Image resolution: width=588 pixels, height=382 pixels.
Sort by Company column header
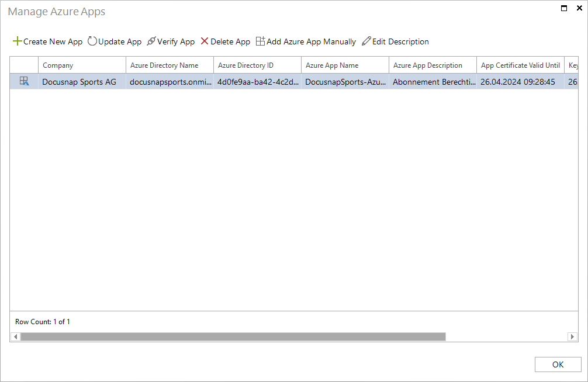tap(82, 65)
